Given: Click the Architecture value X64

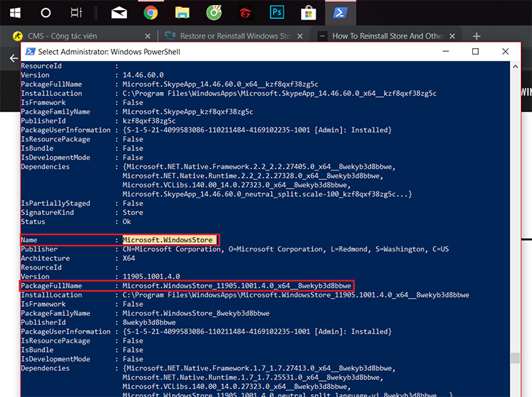Looking at the screenshot, I should coord(128,259).
